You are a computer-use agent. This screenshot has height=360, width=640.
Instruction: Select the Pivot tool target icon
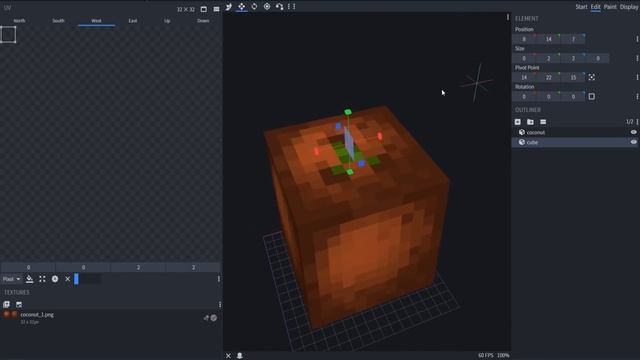tap(267, 7)
